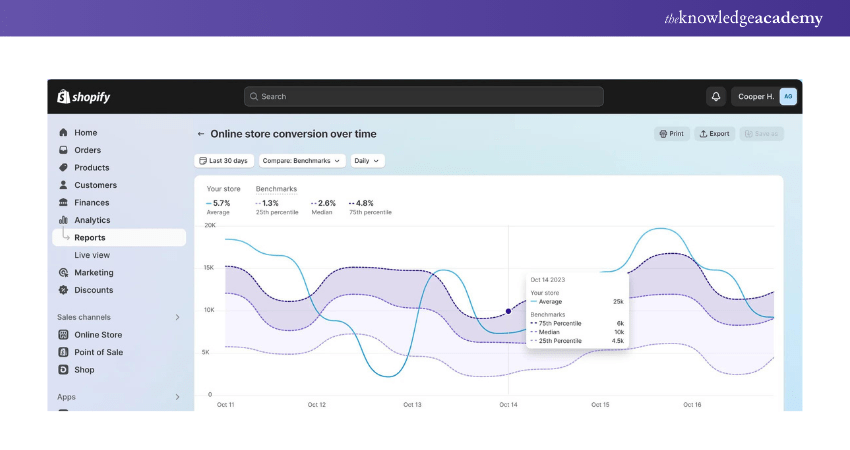Click the Home icon in sidebar
This screenshot has width=850, height=450.
point(63,133)
